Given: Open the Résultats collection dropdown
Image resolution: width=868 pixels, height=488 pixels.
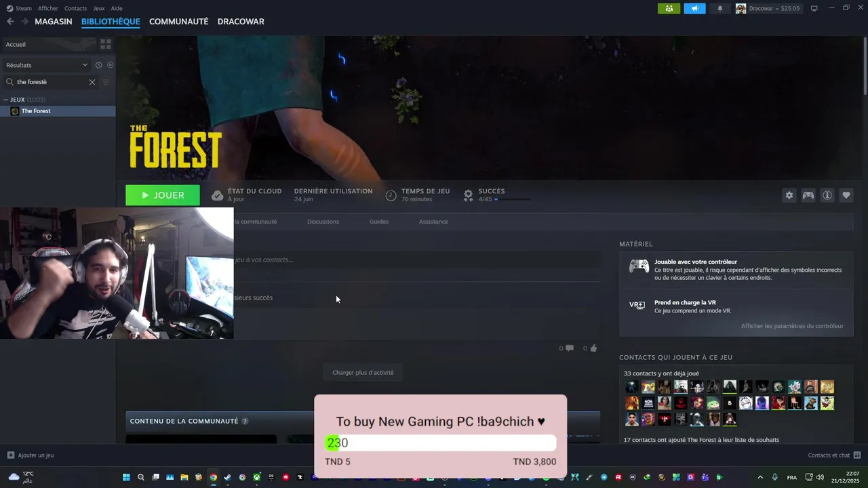Looking at the screenshot, I should point(47,65).
